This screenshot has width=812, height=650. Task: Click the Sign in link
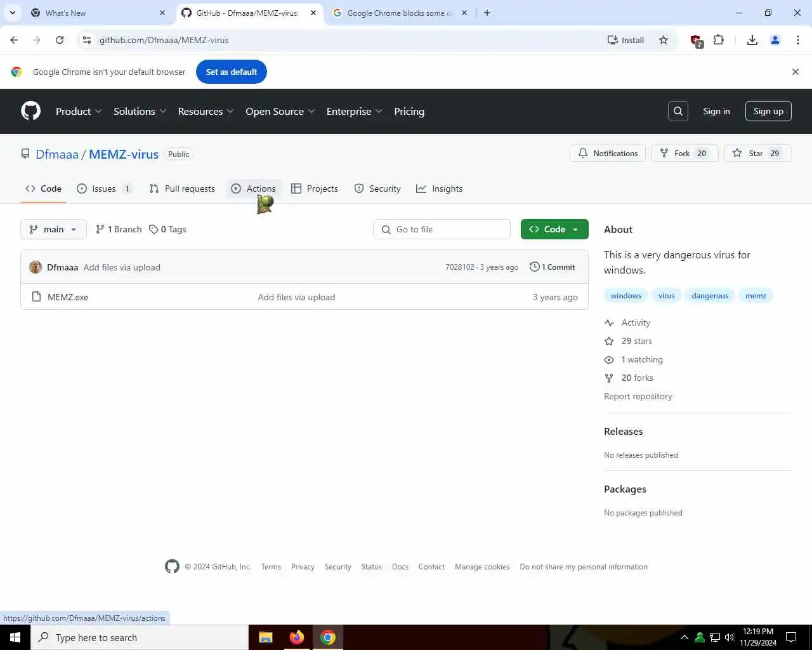click(716, 111)
